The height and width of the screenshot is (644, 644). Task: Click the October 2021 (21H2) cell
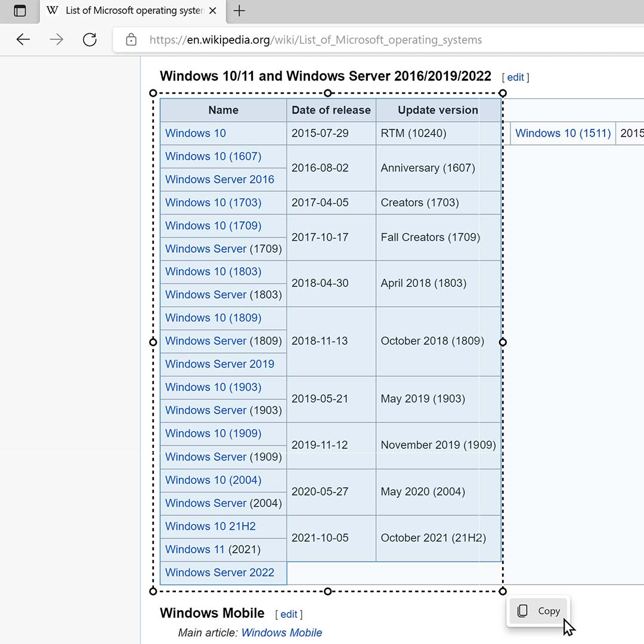(438, 538)
